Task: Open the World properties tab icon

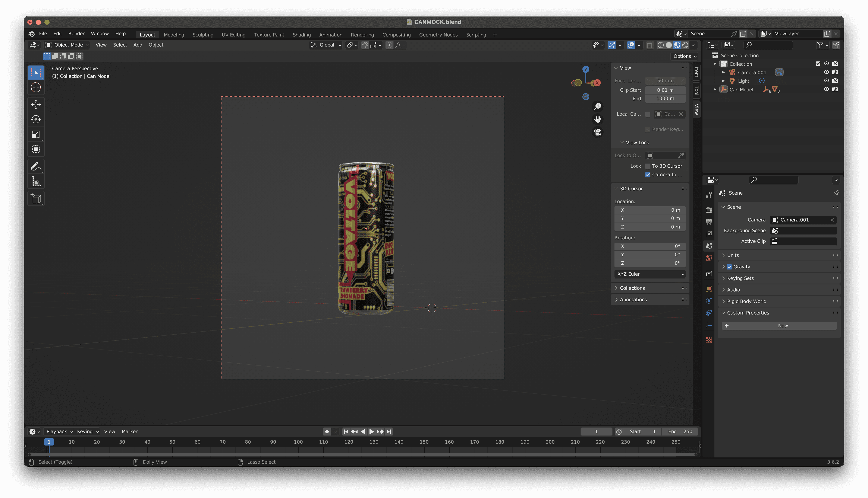Action: click(x=709, y=258)
